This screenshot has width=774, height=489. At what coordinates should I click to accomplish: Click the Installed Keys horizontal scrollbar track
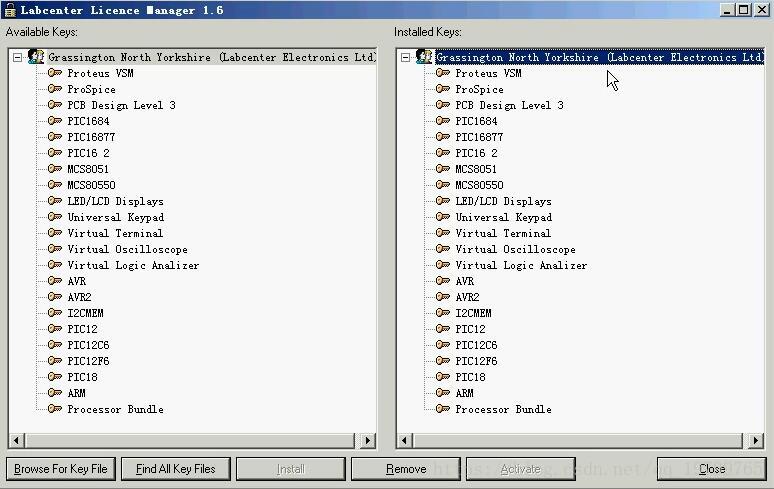pyautogui.click(x=578, y=440)
